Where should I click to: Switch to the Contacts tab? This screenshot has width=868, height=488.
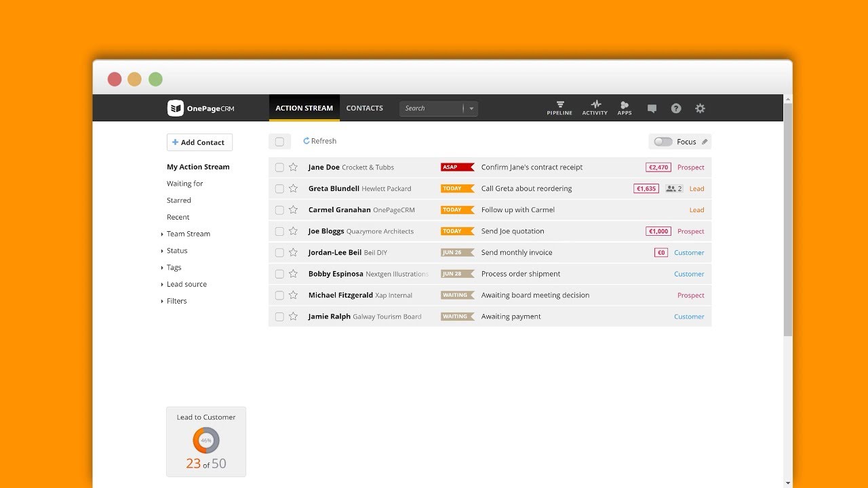[x=364, y=108]
